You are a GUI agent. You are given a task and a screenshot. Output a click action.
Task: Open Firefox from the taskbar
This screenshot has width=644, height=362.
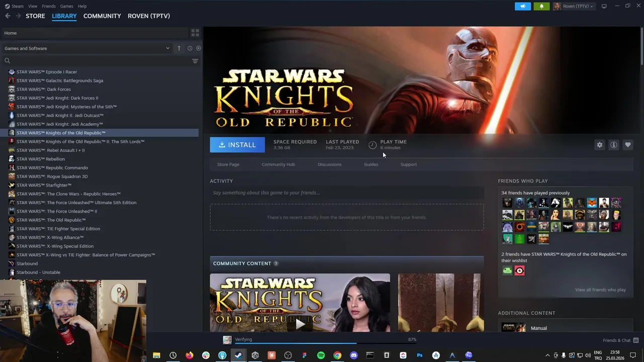(x=189, y=355)
